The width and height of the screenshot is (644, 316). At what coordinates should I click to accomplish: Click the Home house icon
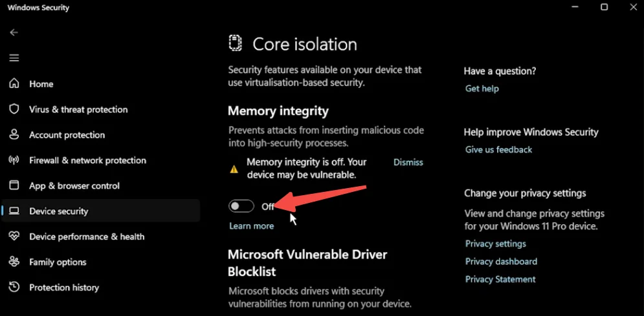click(x=14, y=84)
